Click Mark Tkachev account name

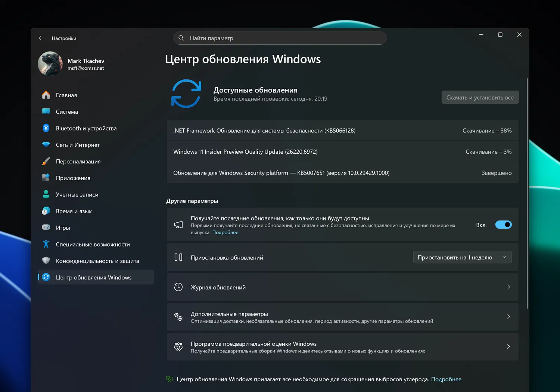86,61
